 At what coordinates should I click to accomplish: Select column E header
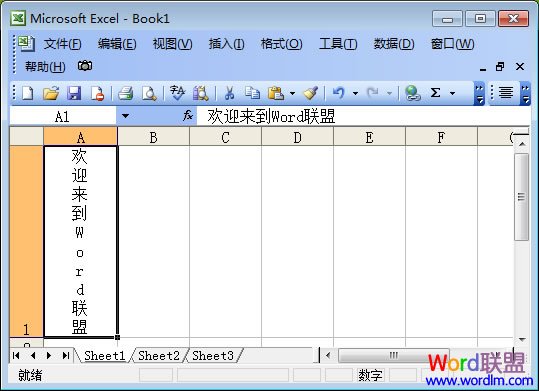point(370,137)
